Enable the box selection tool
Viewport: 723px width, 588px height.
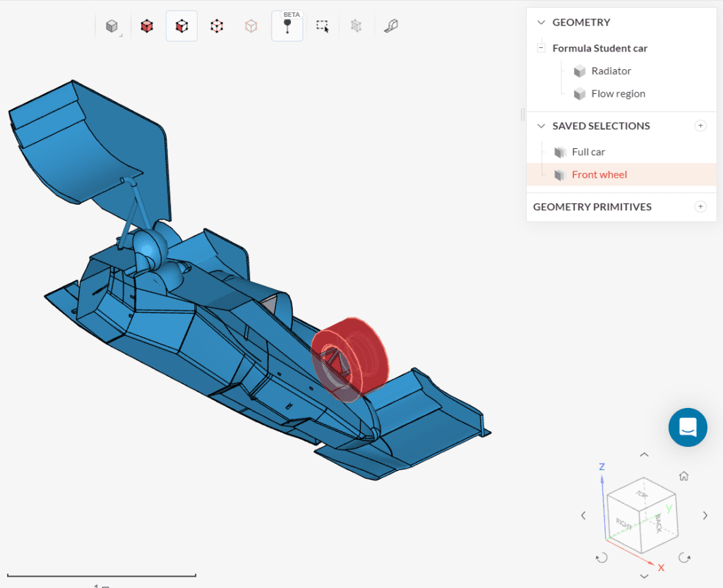click(x=323, y=25)
